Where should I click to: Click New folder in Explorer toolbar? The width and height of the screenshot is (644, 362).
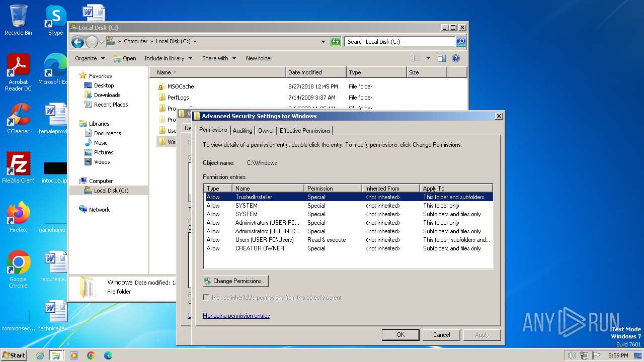[x=259, y=58]
